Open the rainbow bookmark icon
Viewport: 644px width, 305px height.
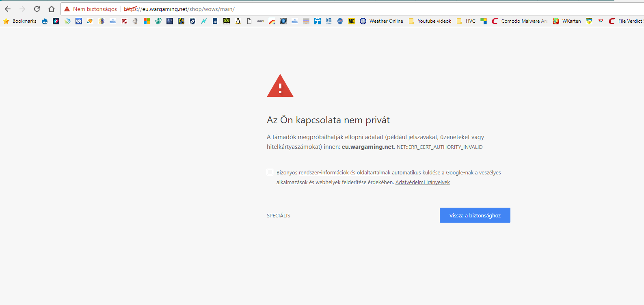pos(272,21)
